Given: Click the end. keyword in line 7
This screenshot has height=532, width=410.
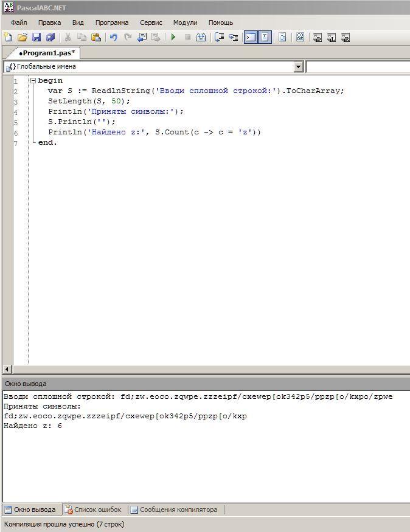Looking at the screenshot, I should click(47, 142).
